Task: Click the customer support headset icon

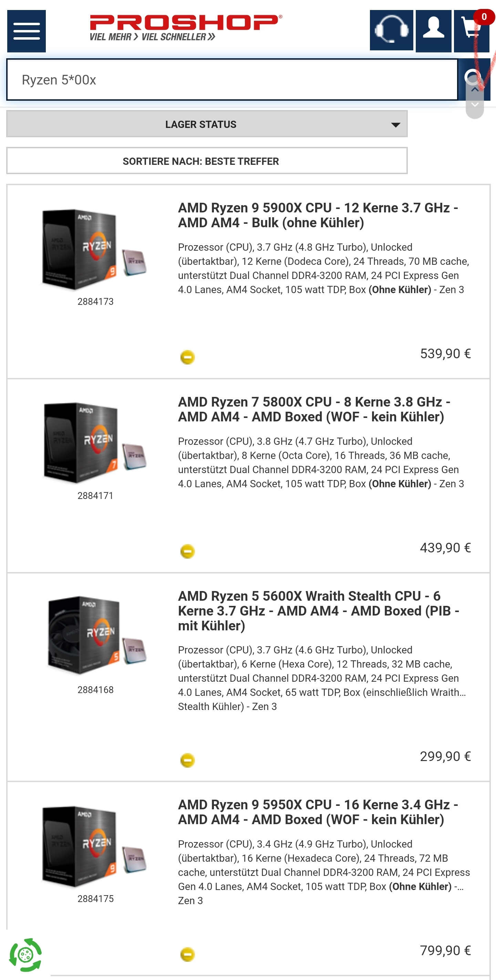Action: 392,30
